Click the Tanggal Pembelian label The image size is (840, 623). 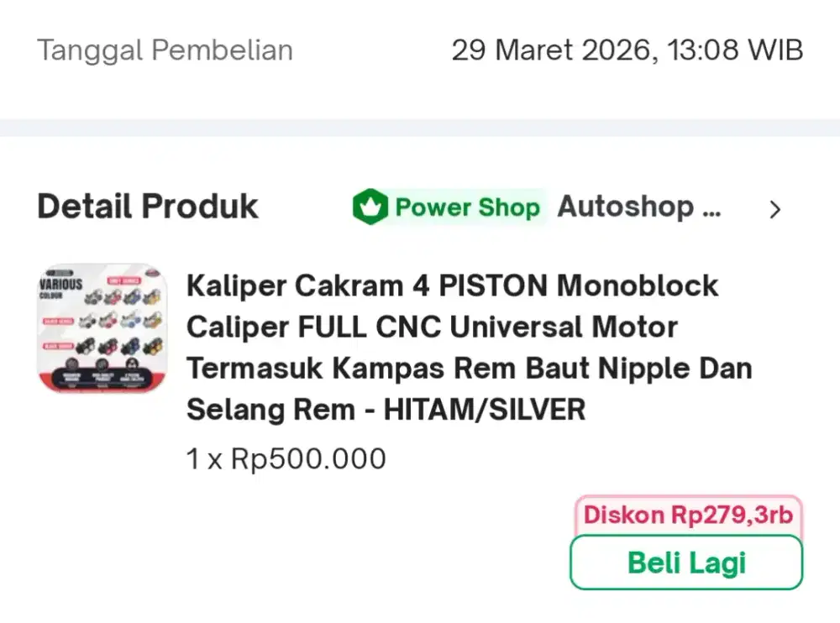point(165,50)
